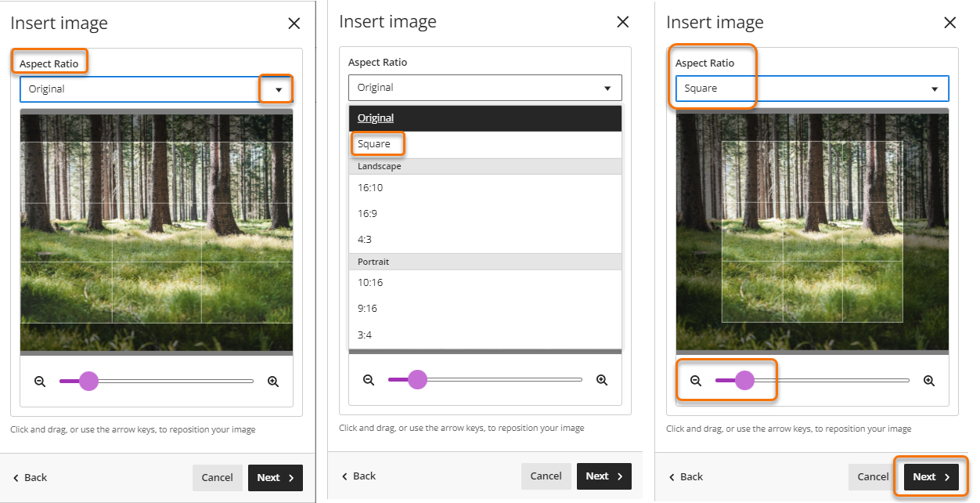Pick the 3:4 portrait ratio
The height and width of the screenshot is (503, 980).
[365, 335]
